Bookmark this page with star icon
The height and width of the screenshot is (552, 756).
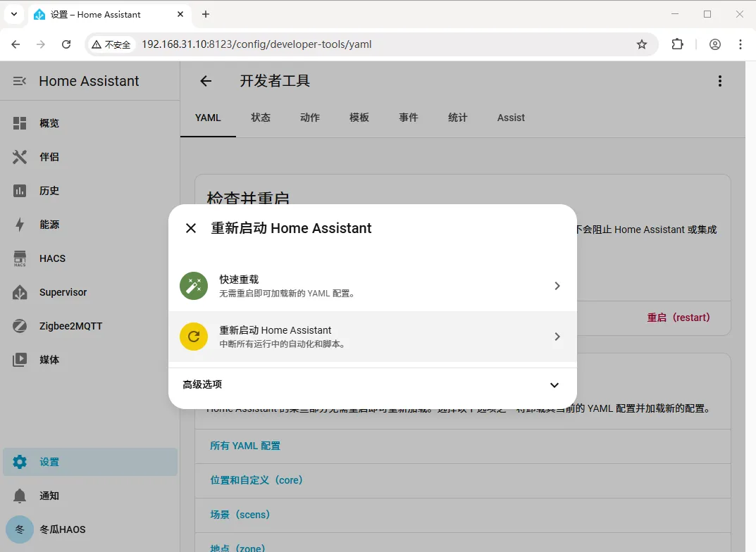(642, 44)
